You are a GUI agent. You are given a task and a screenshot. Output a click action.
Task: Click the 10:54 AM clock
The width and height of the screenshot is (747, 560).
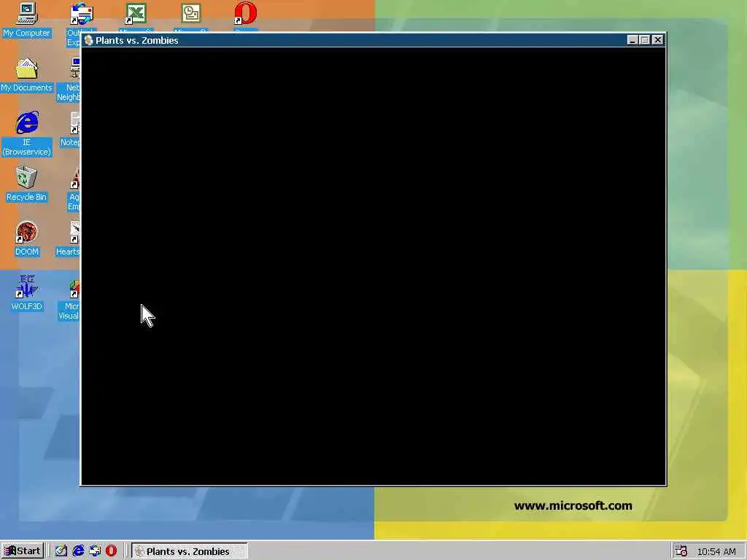(716, 551)
